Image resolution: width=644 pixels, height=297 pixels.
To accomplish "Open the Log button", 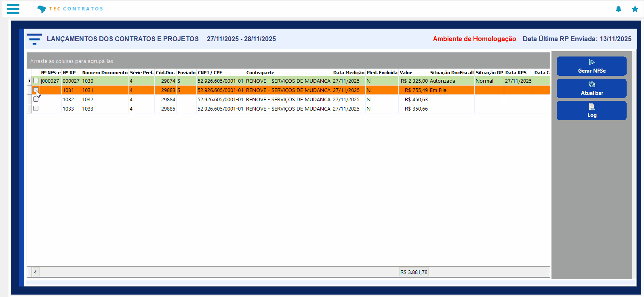I will (591, 111).
